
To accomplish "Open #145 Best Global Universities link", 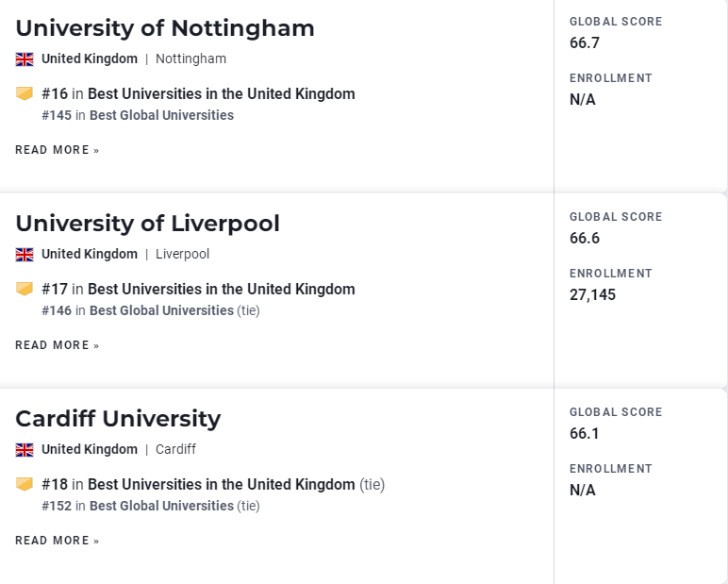I will click(138, 115).
